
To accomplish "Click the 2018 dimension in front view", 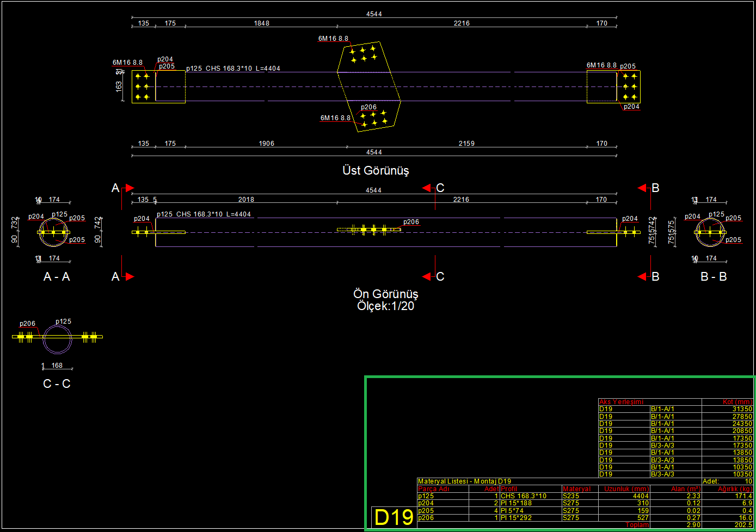I will tap(246, 200).
